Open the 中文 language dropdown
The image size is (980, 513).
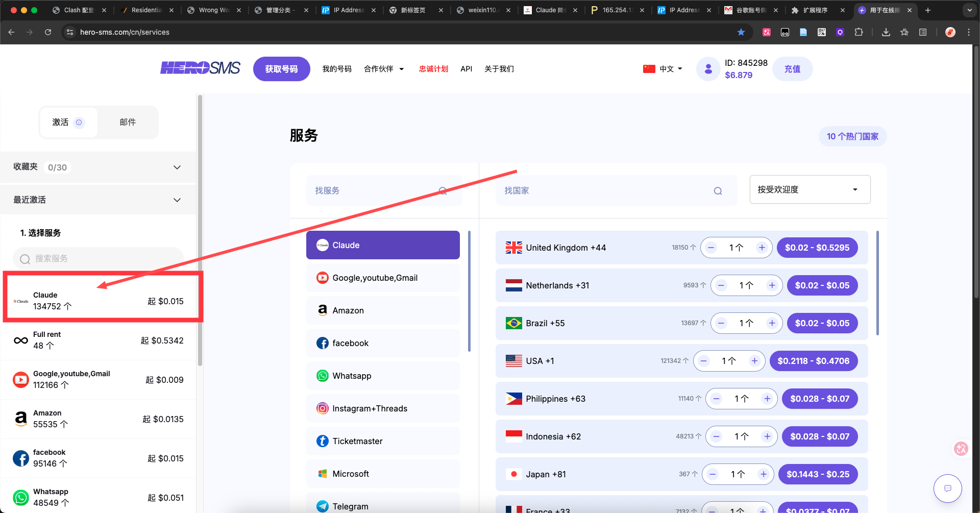tap(671, 69)
